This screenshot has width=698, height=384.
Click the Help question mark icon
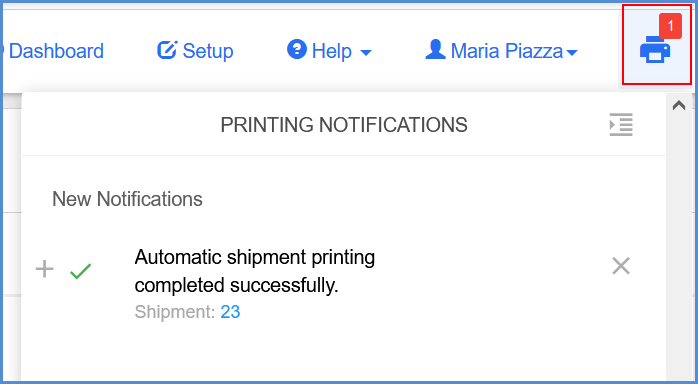(297, 49)
